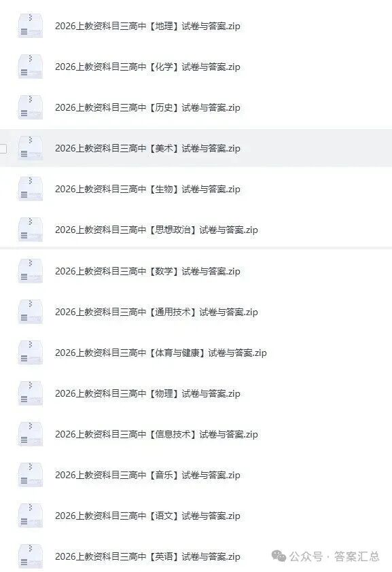Select the 信息技术 试卷与答案.zip entry

click(x=156, y=434)
